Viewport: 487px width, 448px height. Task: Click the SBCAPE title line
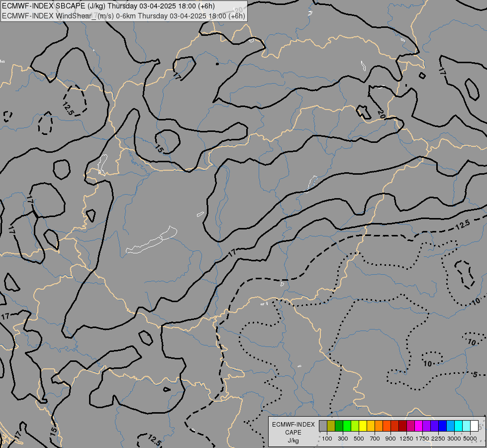click(x=108, y=6)
